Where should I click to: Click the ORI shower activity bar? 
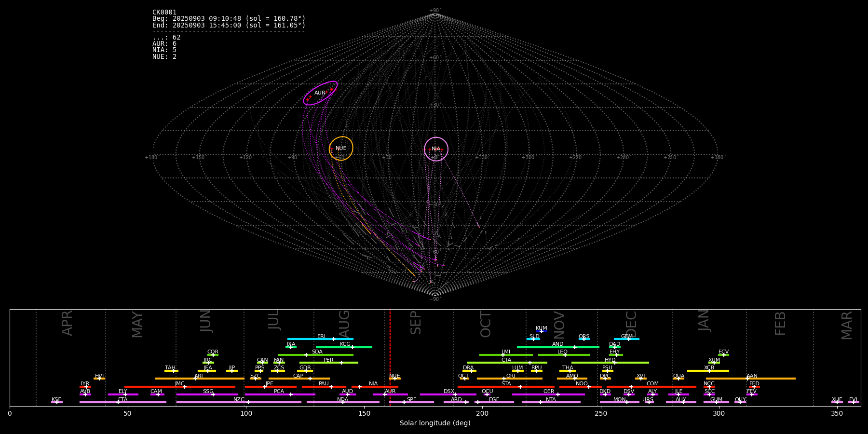tap(510, 379)
